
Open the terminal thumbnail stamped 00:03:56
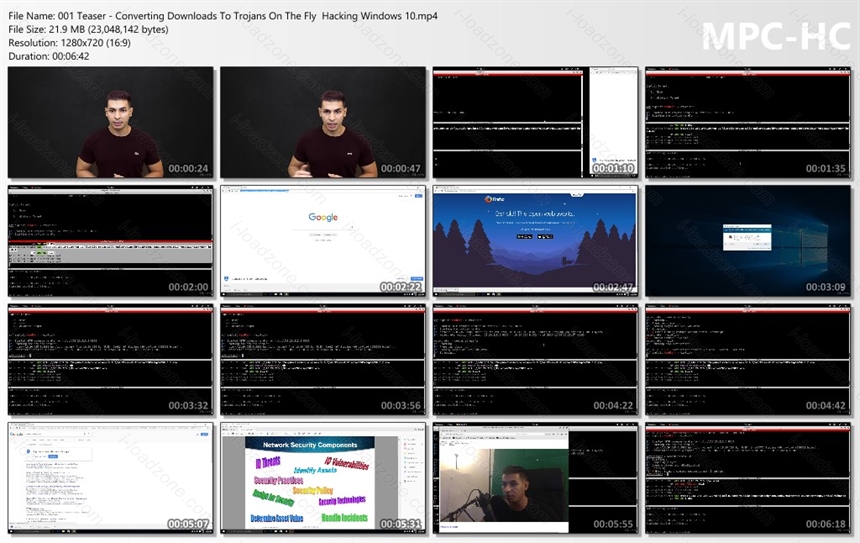(x=323, y=360)
